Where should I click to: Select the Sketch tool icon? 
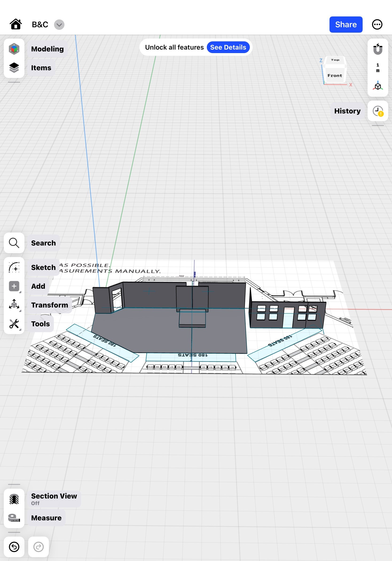(14, 267)
